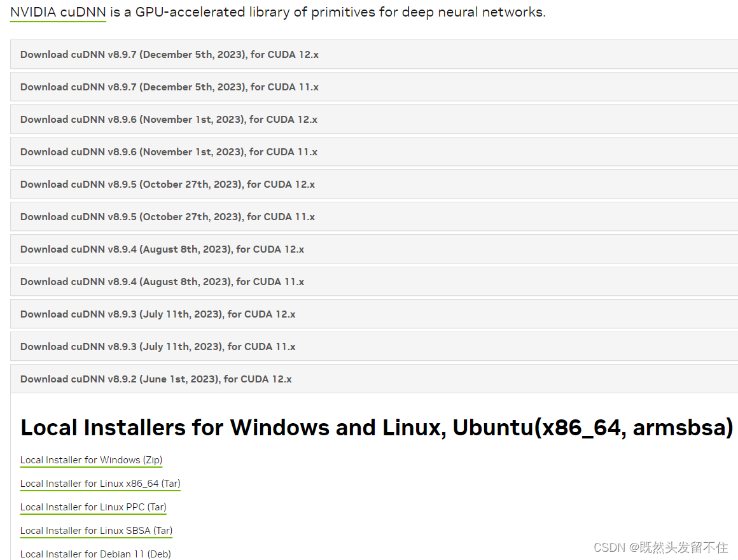The height and width of the screenshot is (560, 738).
Task: Expand cuDNN v8.9.3 for CUDA 12.x
Action: pyautogui.click(x=374, y=314)
